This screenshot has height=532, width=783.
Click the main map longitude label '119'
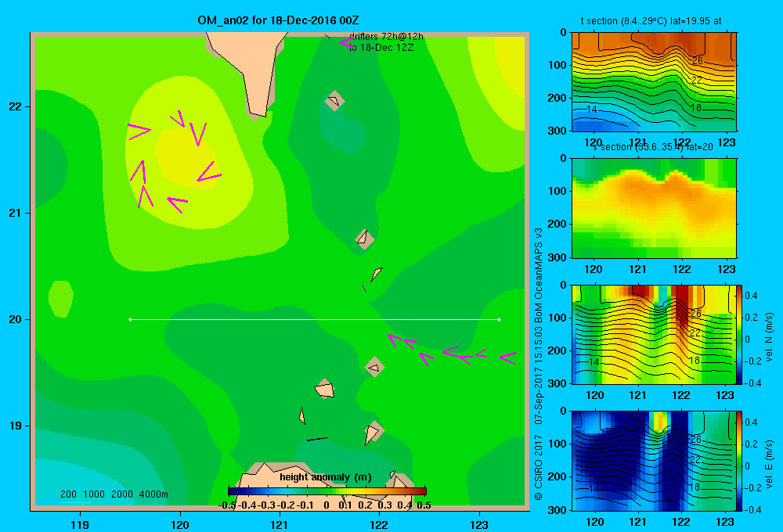[x=80, y=524]
